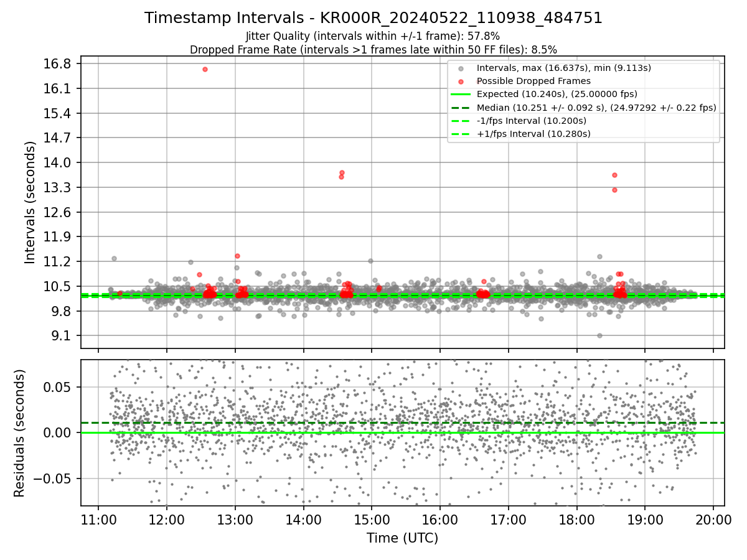The image size is (747, 560).
Task: Click the 13.3 y-axis tick label
Action: tap(59, 187)
